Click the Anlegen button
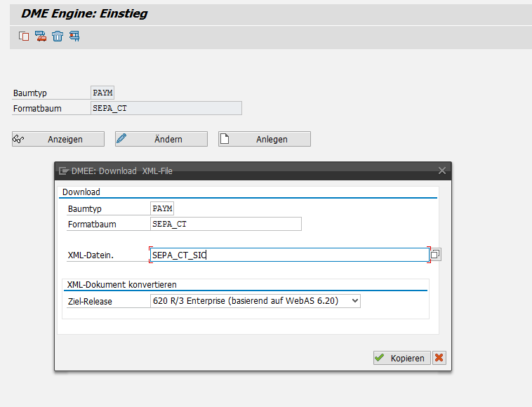The image size is (532, 407). pyautogui.click(x=265, y=139)
